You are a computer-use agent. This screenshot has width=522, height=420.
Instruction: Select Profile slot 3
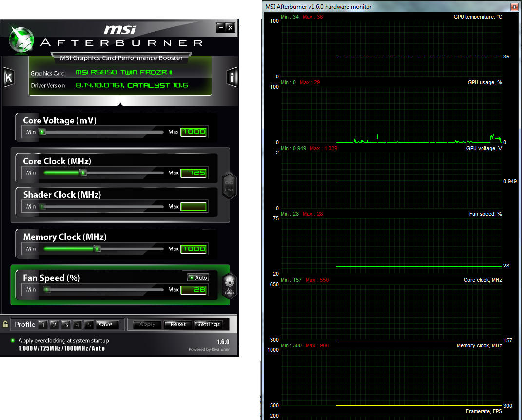(x=66, y=325)
